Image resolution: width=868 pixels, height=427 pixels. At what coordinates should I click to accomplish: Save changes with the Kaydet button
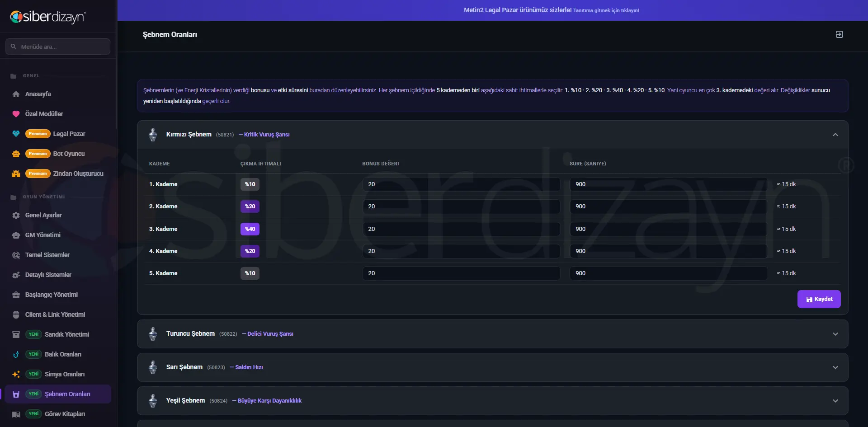pos(819,299)
